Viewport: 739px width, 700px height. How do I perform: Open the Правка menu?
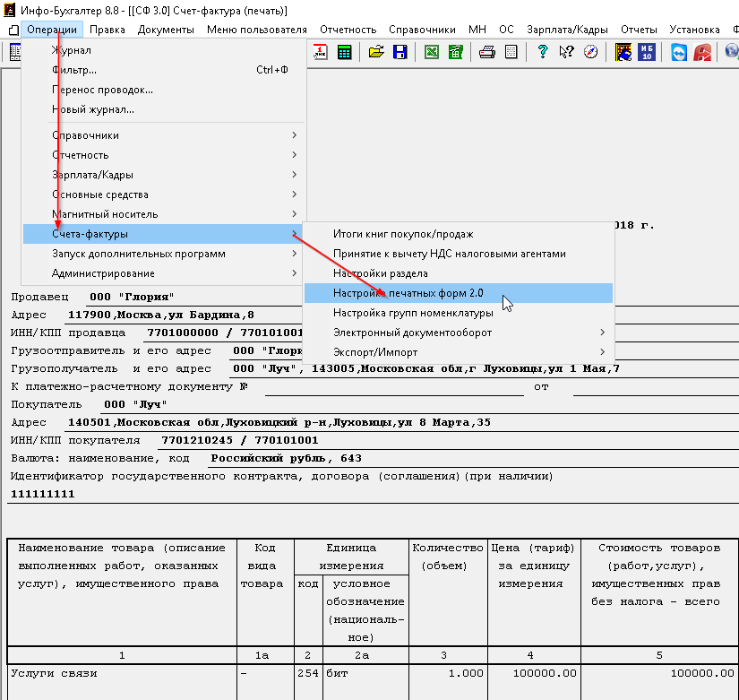point(107,30)
